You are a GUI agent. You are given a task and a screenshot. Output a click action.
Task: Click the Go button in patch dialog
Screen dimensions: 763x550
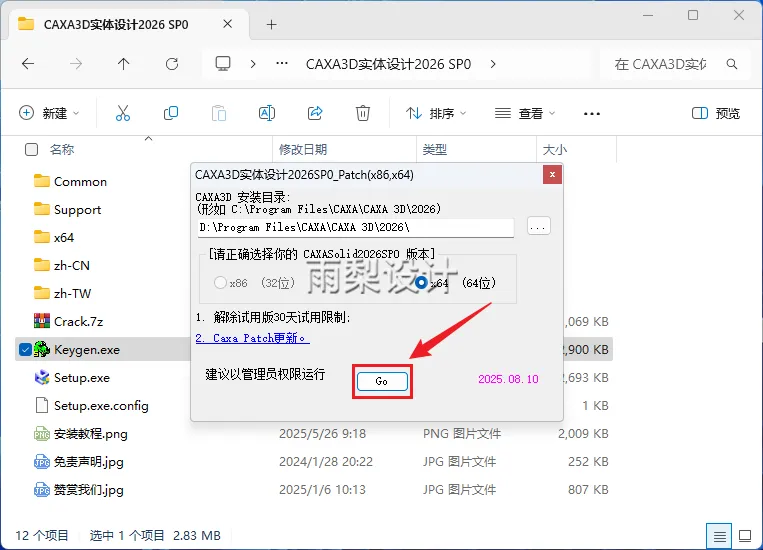click(382, 381)
